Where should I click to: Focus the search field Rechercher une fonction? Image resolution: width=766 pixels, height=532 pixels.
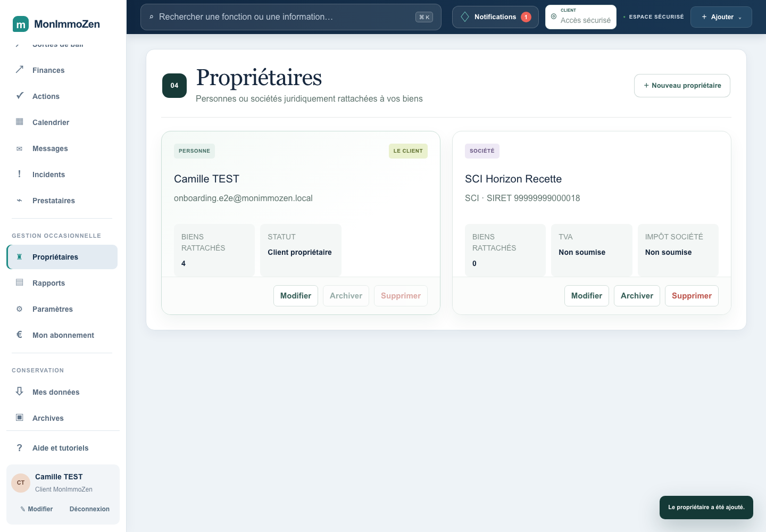tap(291, 17)
